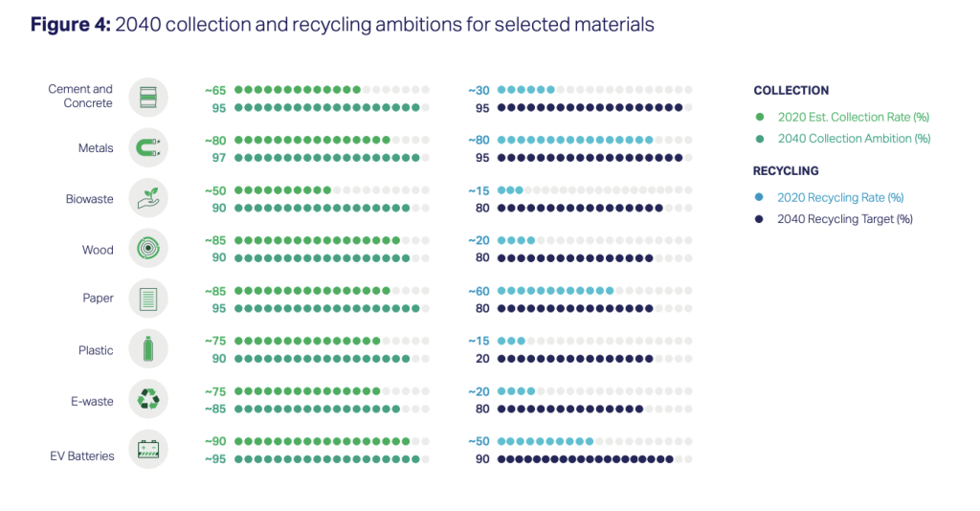Click the Plastic bottle icon
Screen dimensions: 980x511
(x=148, y=348)
